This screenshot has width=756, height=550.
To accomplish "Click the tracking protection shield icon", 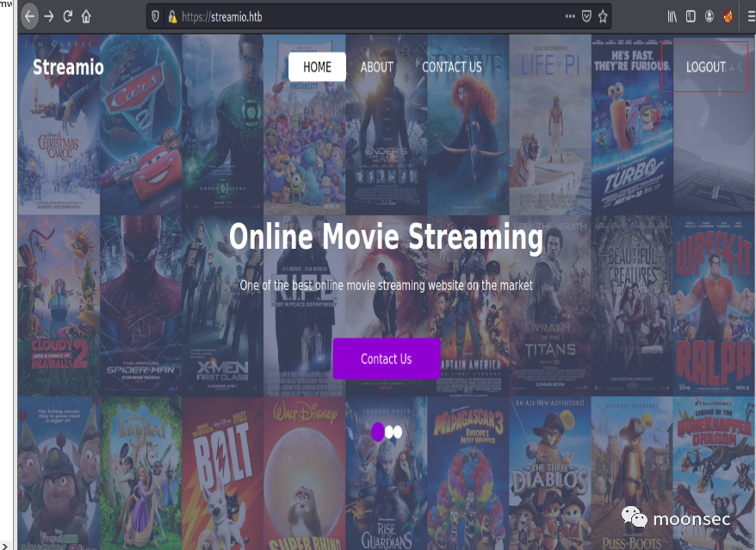I will (x=155, y=17).
